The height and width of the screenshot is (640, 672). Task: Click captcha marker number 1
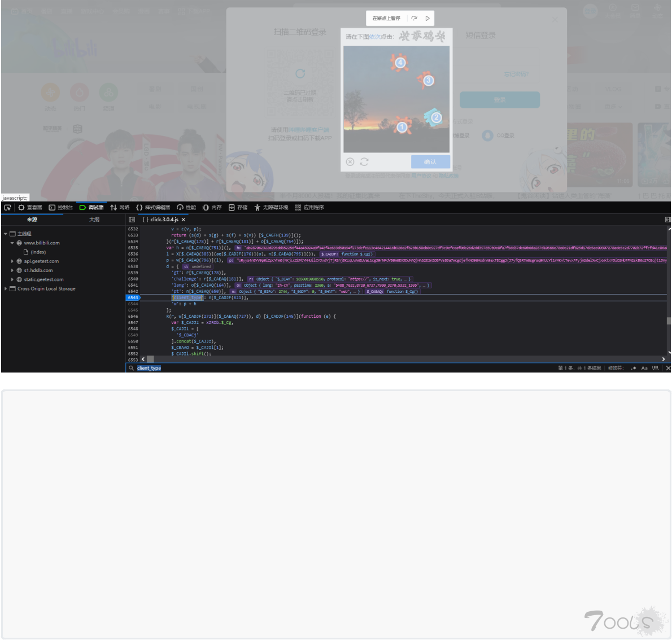[402, 127]
